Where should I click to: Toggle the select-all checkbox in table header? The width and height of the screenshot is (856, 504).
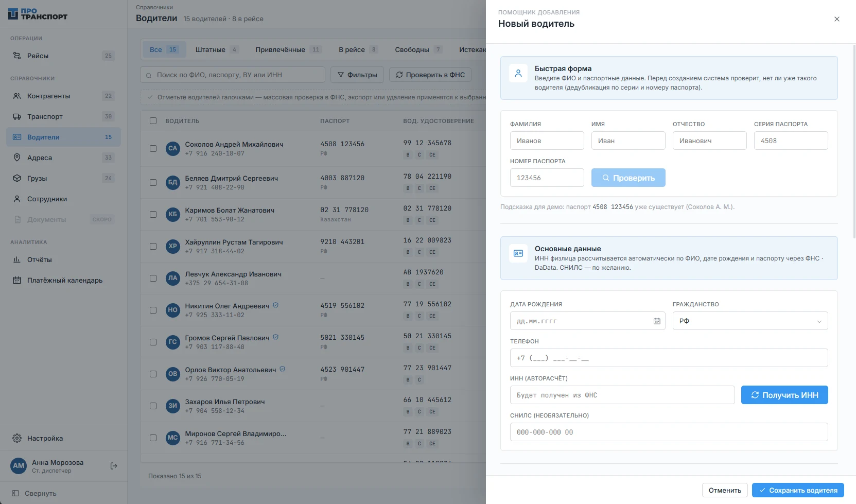coord(153,120)
